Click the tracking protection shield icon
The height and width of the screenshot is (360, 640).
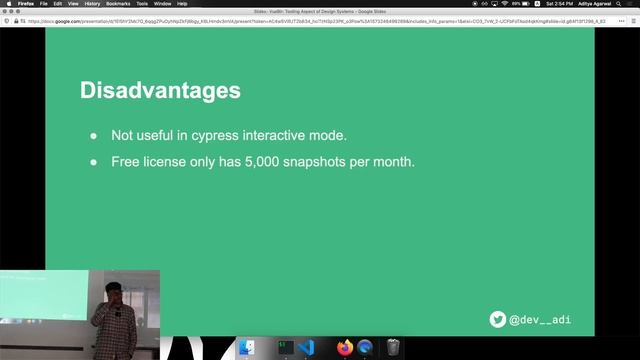[7, 21]
